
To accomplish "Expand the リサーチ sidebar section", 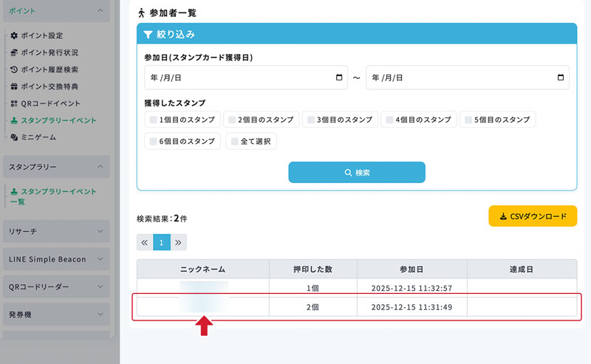I will point(56,231).
